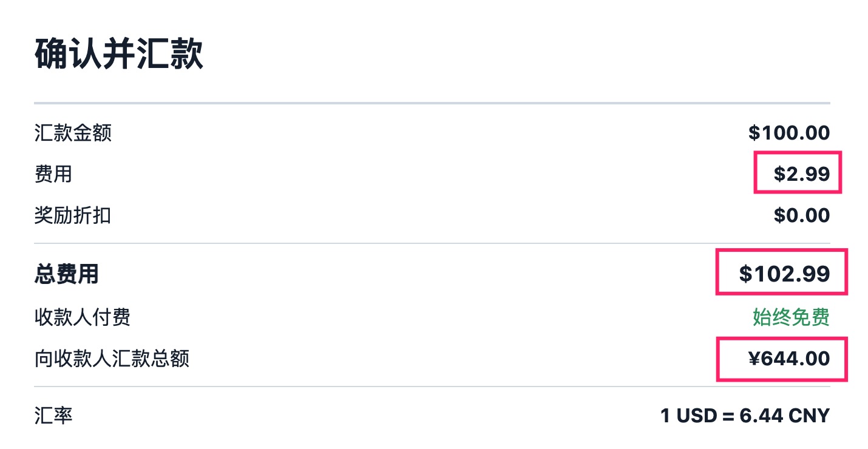Click the thick divider below the heading
The image size is (868, 449).
[432, 103]
